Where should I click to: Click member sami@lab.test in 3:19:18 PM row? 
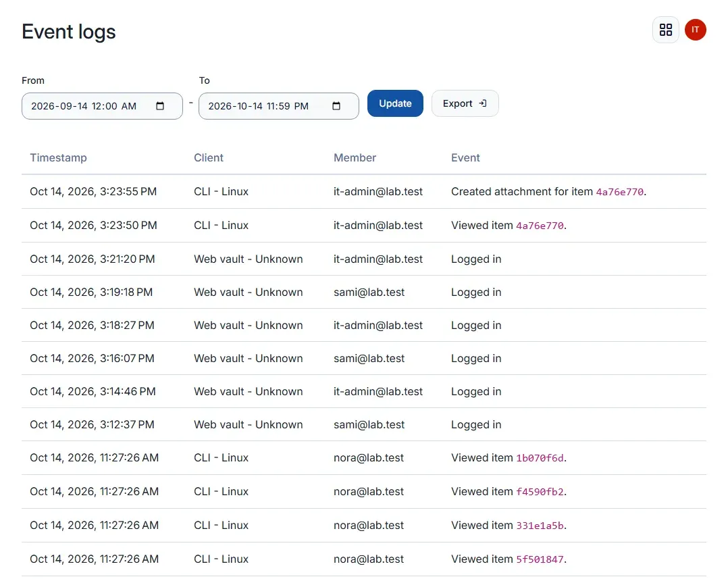click(x=369, y=292)
